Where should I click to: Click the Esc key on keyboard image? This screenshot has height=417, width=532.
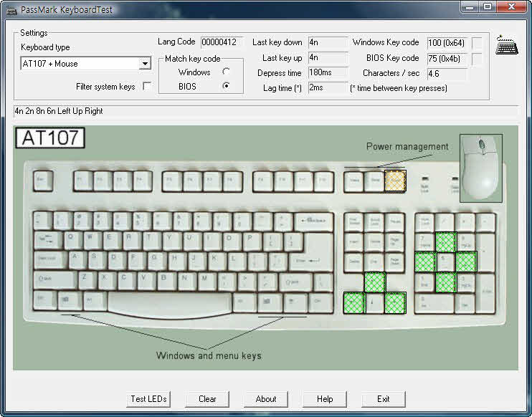click(43, 181)
